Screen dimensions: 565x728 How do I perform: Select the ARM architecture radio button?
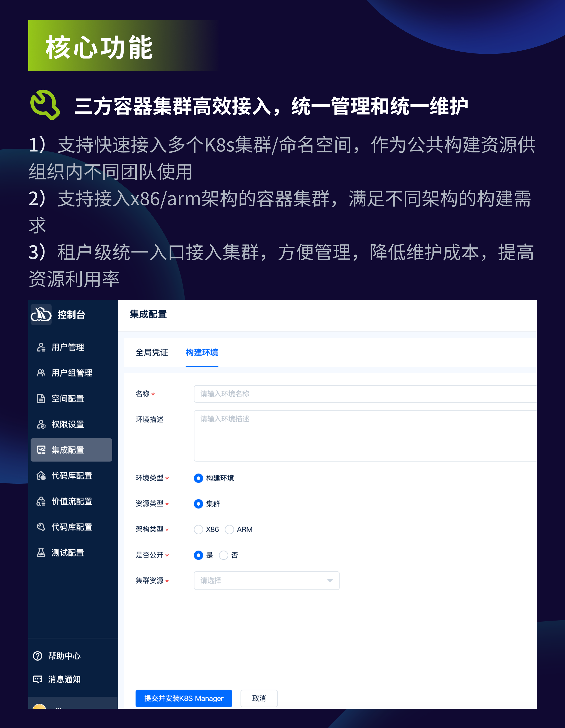[x=229, y=529]
